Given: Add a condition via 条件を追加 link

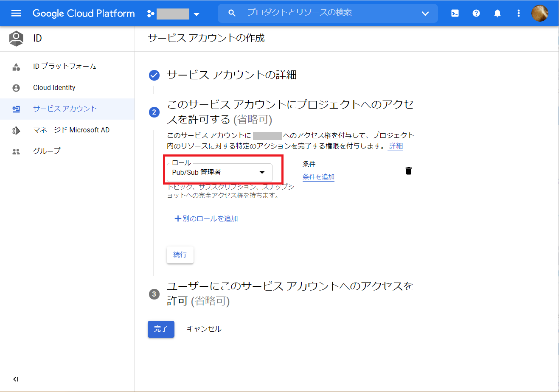Looking at the screenshot, I should click(318, 177).
